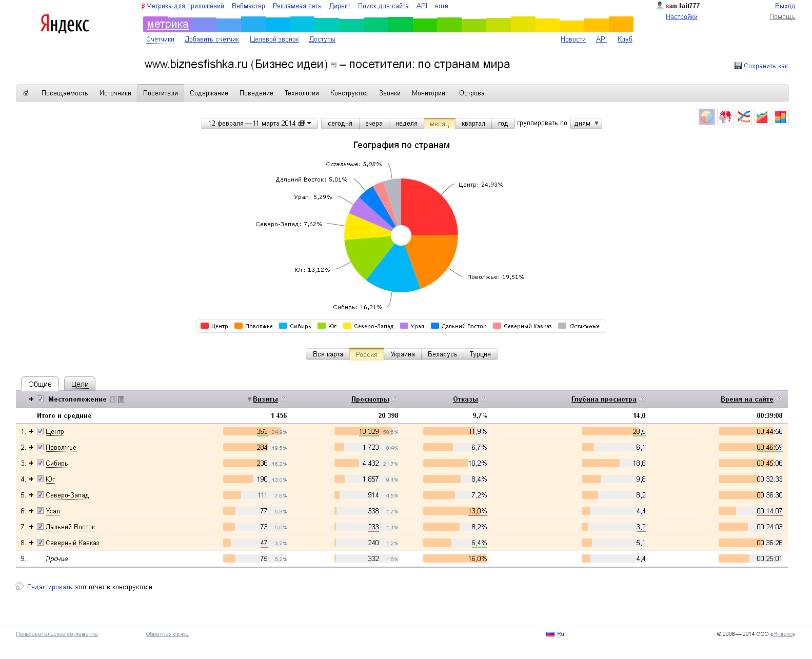Uncheck the Центр row checkbox

pyautogui.click(x=40, y=431)
